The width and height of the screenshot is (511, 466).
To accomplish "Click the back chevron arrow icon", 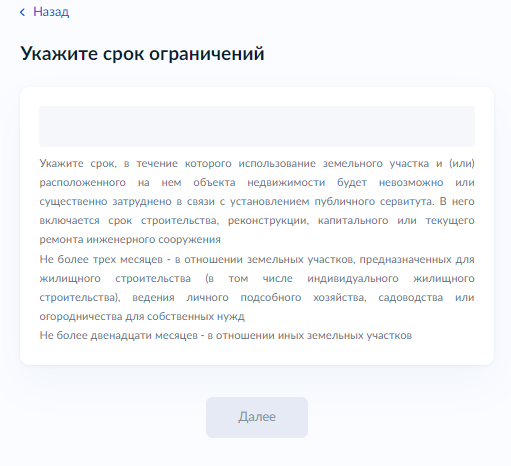I will click(22, 12).
